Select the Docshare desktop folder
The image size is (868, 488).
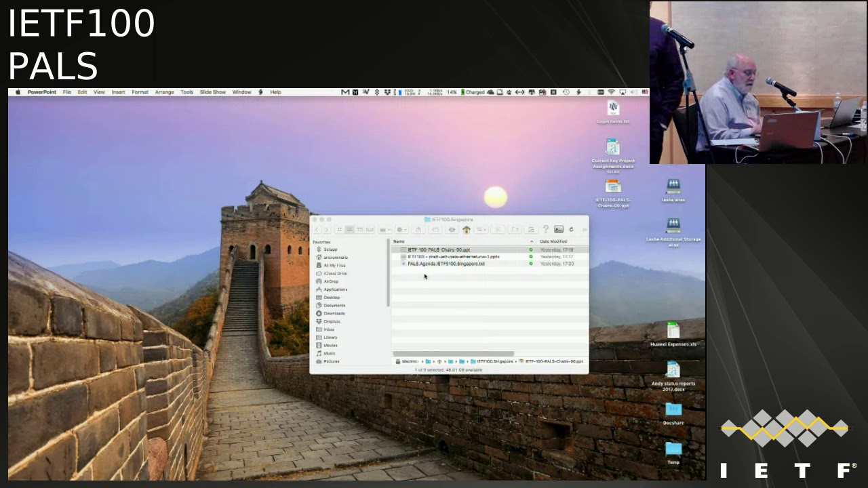pos(673,413)
